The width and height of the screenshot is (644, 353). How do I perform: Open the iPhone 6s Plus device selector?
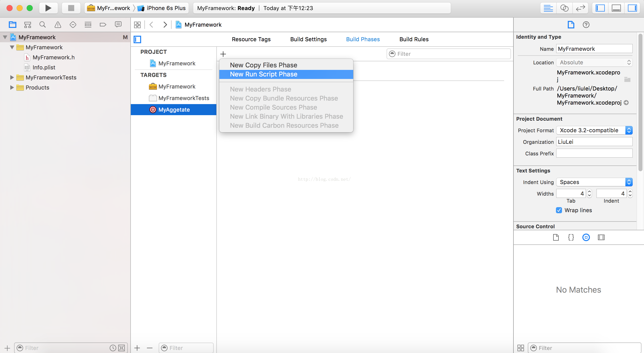coord(162,8)
